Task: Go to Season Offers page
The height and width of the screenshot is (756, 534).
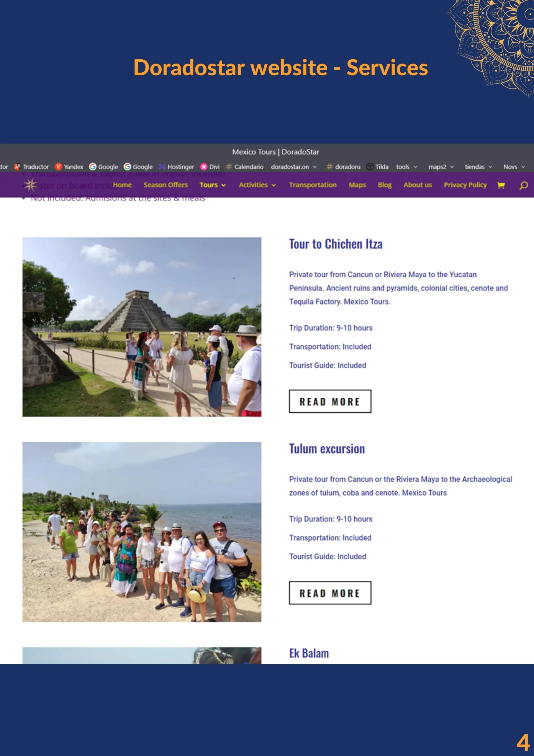Action: (166, 185)
